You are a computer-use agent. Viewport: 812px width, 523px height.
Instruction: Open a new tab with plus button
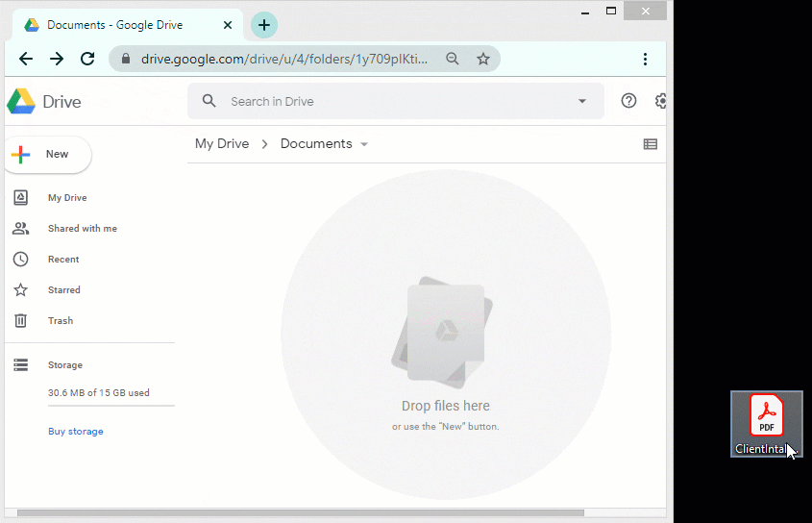tap(264, 25)
